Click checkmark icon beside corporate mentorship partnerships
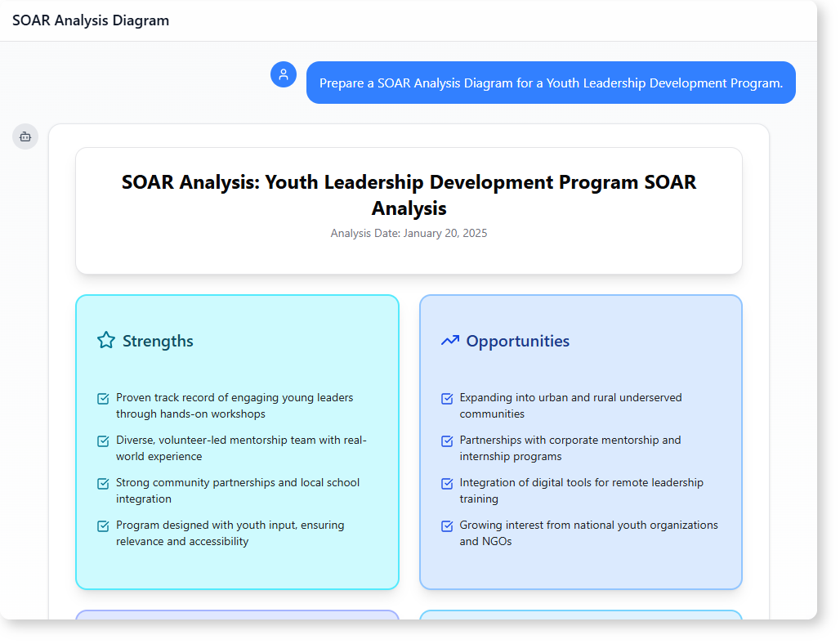The width and height of the screenshot is (840, 644). pyautogui.click(x=447, y=441)
